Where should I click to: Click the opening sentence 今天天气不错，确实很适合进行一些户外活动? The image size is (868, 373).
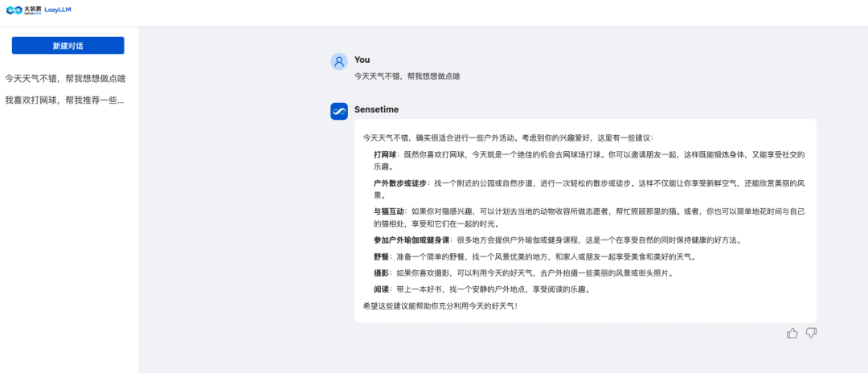click(442, 137)
